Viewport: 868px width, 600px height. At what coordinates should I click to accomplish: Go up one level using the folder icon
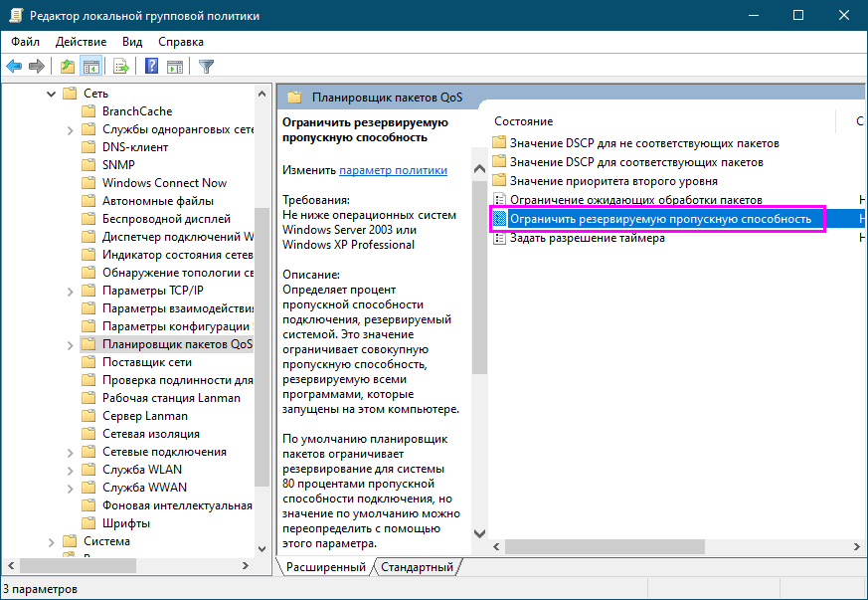click(x=67, y=67)
